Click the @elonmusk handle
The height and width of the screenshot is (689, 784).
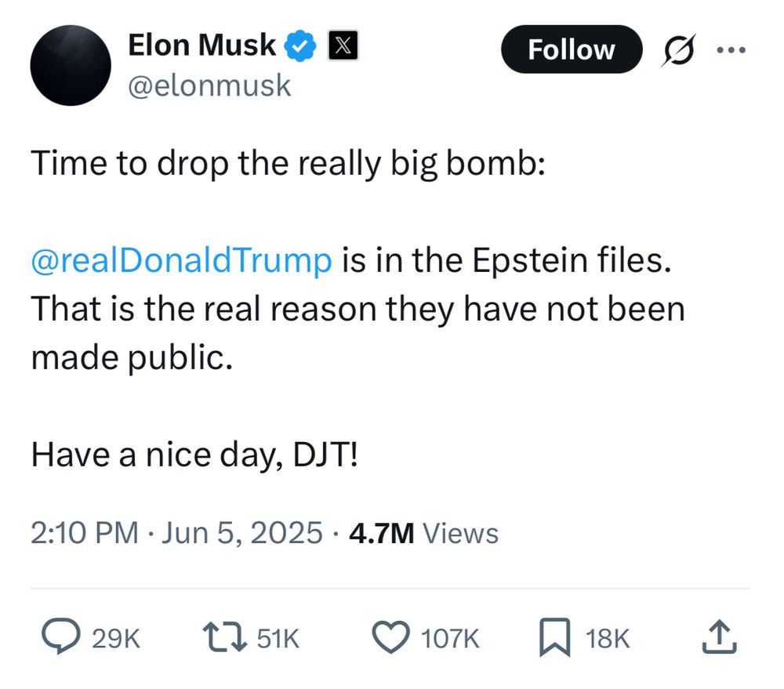point(209,85)
